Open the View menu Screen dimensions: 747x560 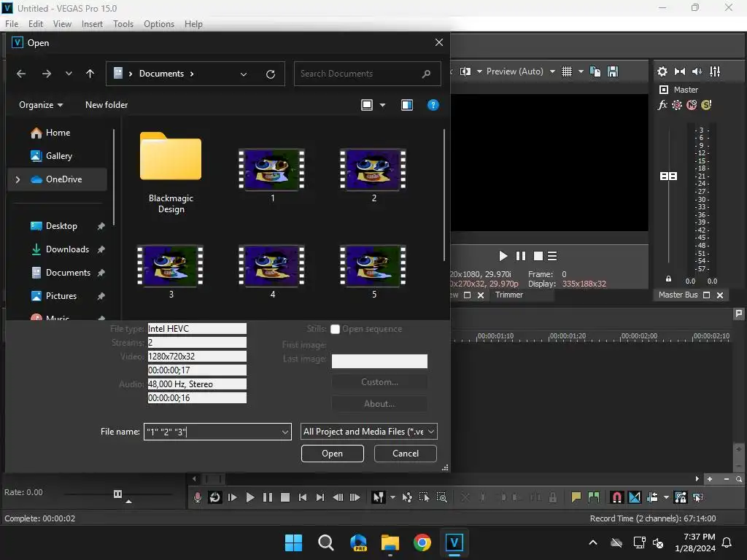pyautogui.click(x=62, y=24)
